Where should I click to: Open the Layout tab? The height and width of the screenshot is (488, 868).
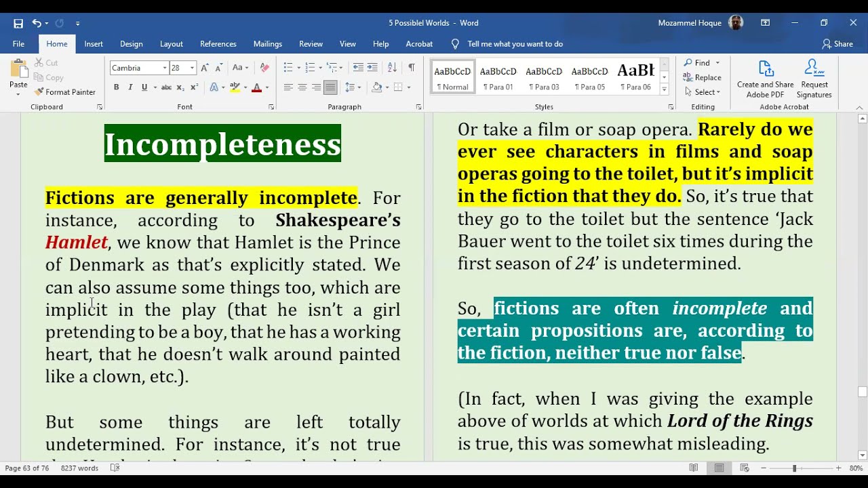(x=172, y=43)
